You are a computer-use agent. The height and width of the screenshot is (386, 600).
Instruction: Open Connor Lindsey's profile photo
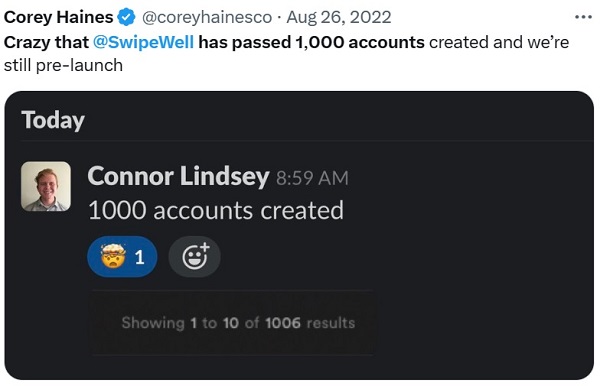46,186
